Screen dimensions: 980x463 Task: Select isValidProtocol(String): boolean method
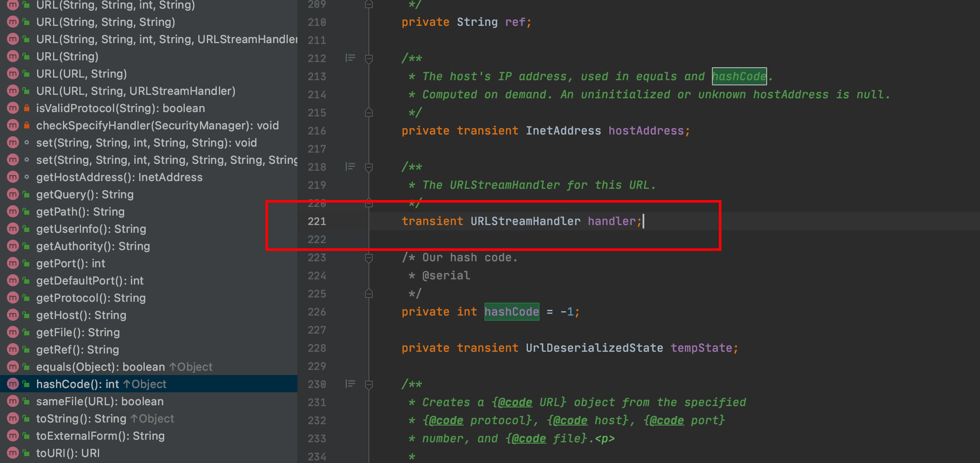point(121,108)
